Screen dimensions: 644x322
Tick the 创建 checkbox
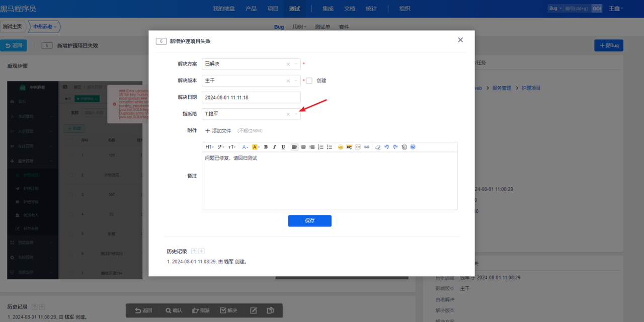[309, 80]
